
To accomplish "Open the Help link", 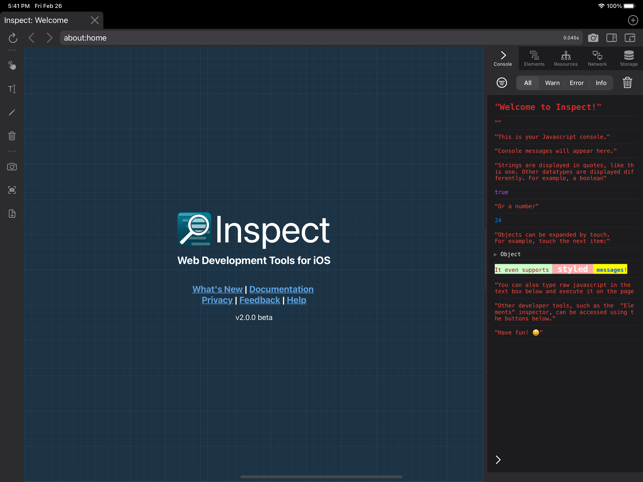I will pyautogui.click(x=296, y=300).
